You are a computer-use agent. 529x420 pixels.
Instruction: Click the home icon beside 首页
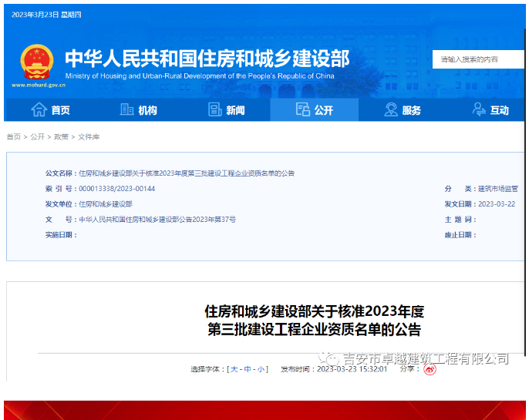click(x=39, y=109)
